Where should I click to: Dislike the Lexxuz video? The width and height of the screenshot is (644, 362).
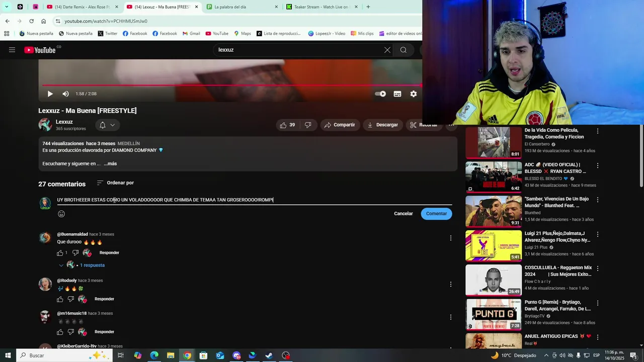(x=308, y=125)
